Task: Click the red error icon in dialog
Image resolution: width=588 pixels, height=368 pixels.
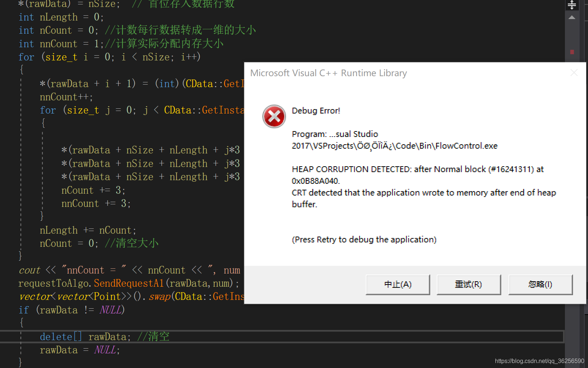Action: pyautogui.click(x=274, y=116)
